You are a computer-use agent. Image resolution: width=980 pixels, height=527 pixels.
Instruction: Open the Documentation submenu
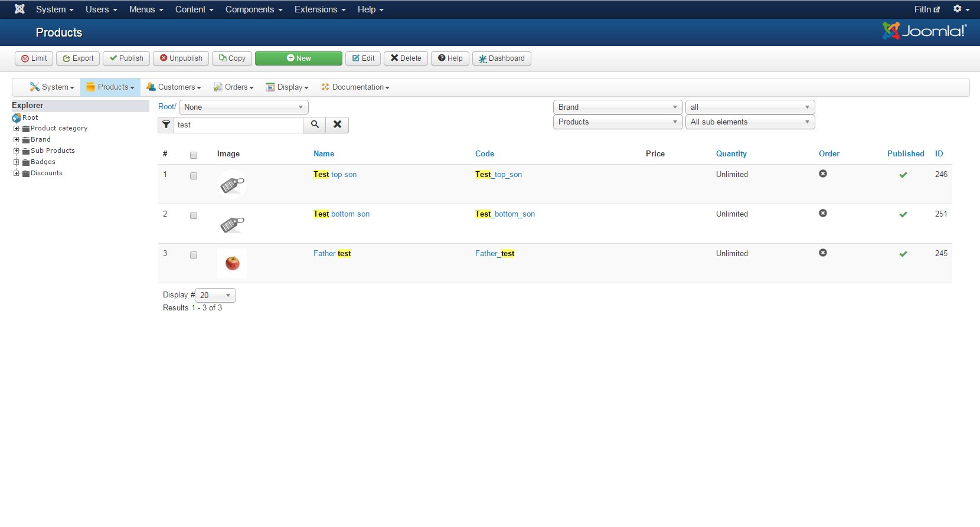click(x=355, y=87)
